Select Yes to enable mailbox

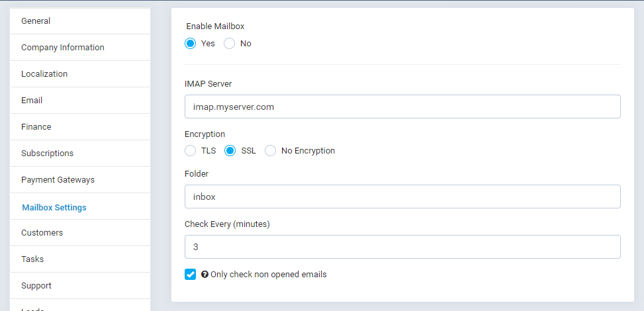point(191,44)
